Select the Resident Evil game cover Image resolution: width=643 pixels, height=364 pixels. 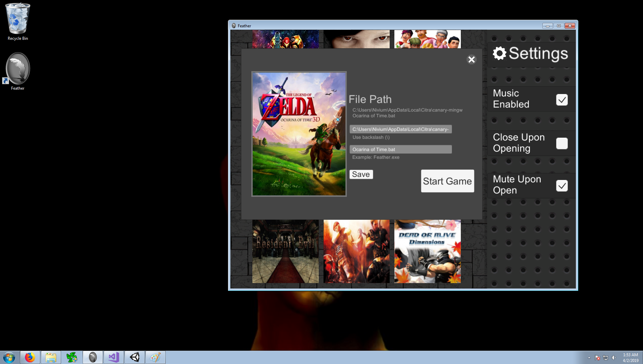click(285, 251)
